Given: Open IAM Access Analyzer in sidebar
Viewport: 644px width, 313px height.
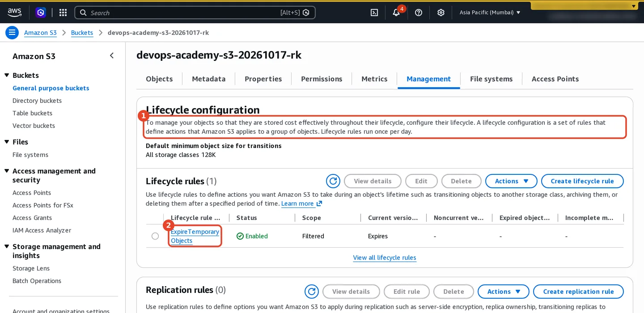Looking at the screenshot, I should [x=42, y=230].
